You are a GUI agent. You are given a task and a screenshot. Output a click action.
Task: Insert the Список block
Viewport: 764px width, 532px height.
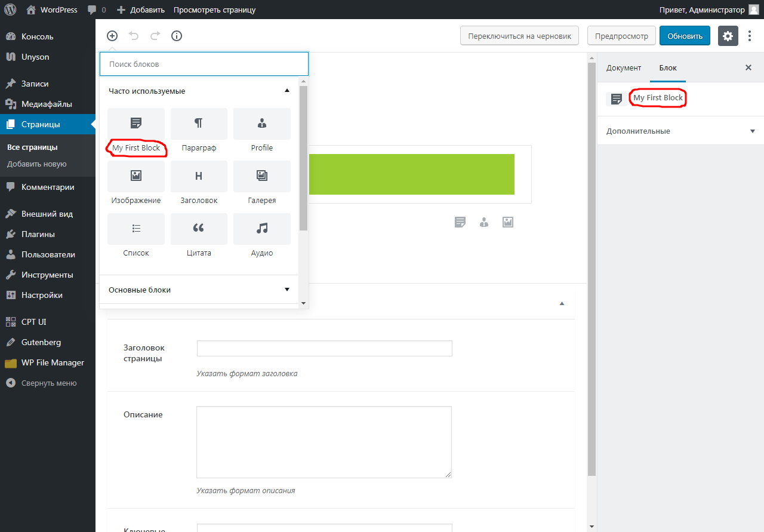[x=136, y=237]
